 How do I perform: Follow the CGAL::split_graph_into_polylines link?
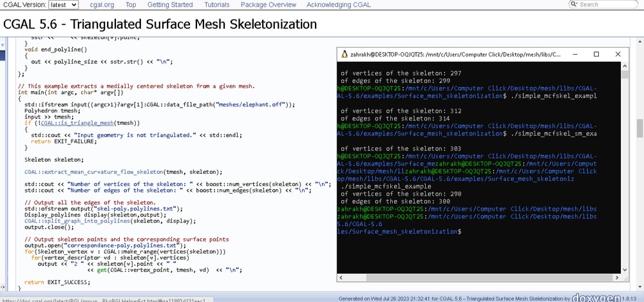[77, 221]
